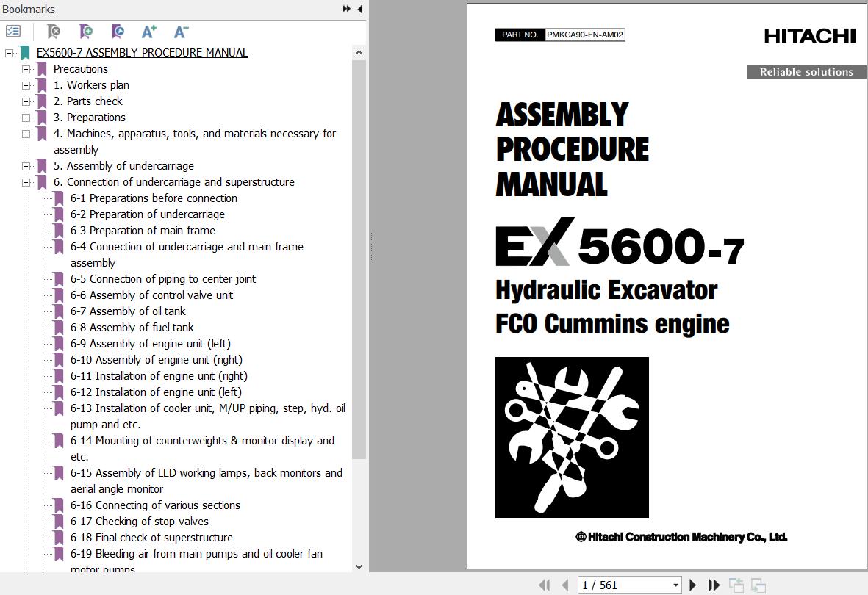Screen dimensions: 868x595
Task: Jump to last page button
Action: (714, 585)
